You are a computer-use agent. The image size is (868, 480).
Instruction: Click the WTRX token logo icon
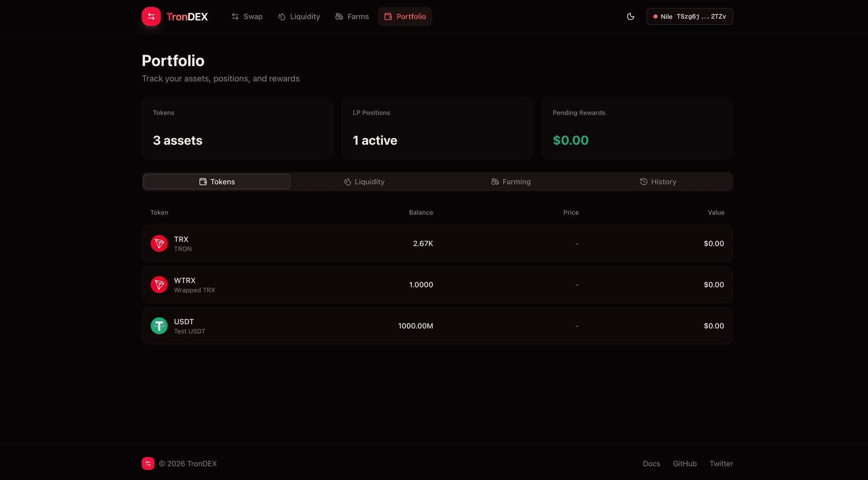(x=159, y=285)
